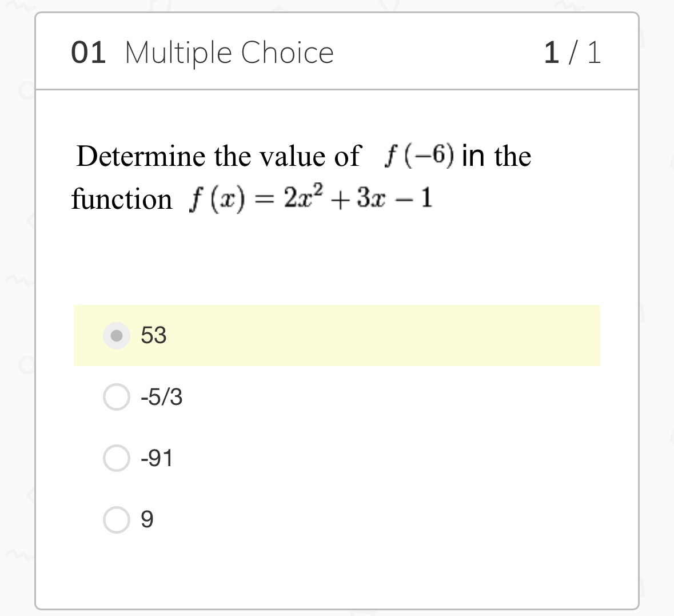The image size is (674, 616).
Task: Click the f(−6) expression
Action: click(x=420, y=156)
